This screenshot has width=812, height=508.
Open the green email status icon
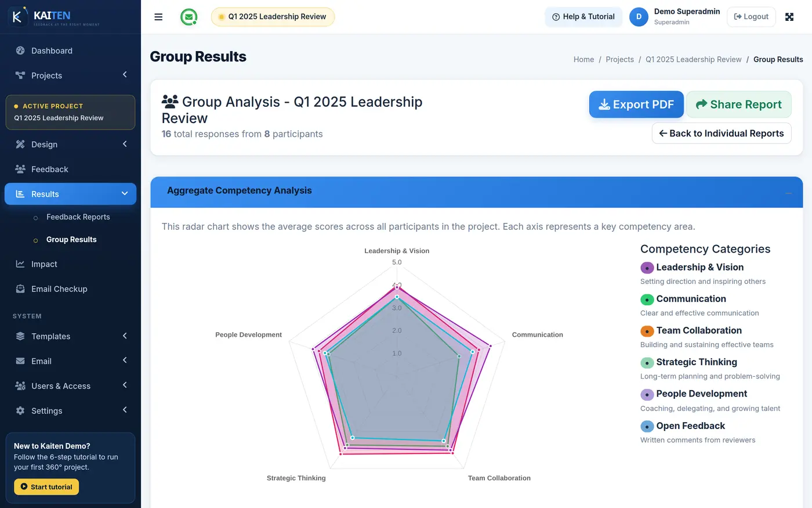pyautogui.click(x=188, y=17)
